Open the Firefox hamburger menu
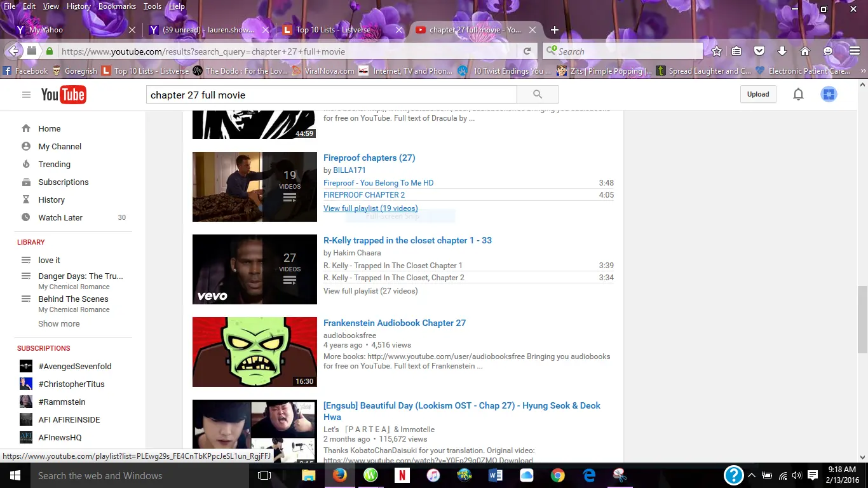The height and width of the screenshot is (488, 868). (855, 51)
